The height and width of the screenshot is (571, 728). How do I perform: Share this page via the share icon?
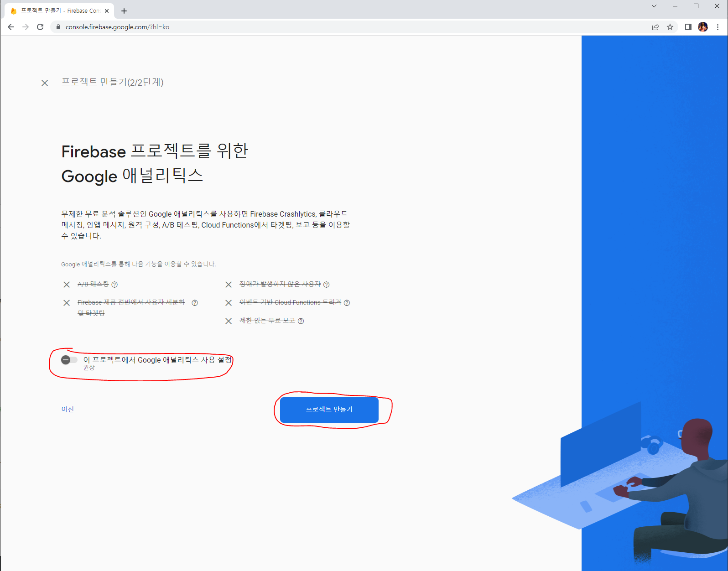[655, 27]
